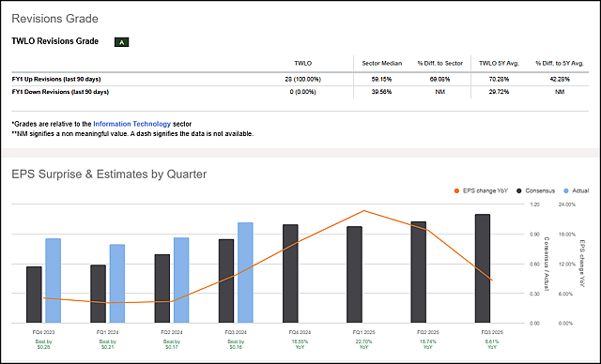Click the 'FQ1 2025' quarter label
Image resolution: width=601 pixels, height=364 pixels.
(363, 332)
